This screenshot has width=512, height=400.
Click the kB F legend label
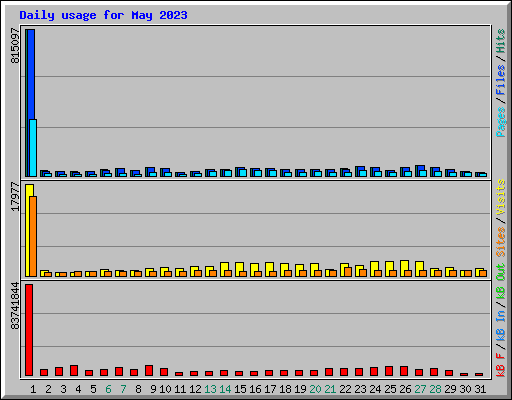coord(501,365)
